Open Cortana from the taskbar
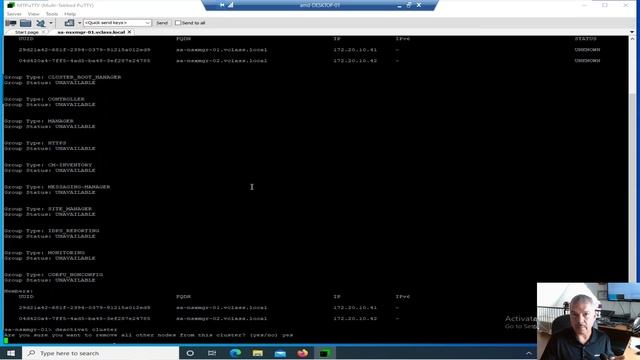 point(190,353)
